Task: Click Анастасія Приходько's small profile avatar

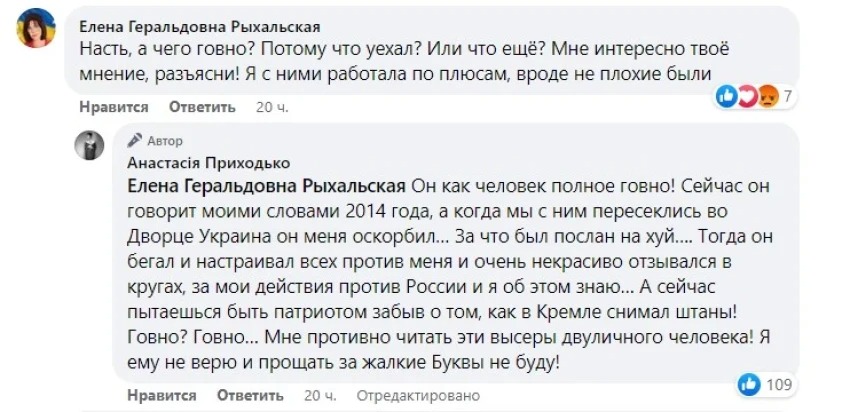Action: point(90,144)
